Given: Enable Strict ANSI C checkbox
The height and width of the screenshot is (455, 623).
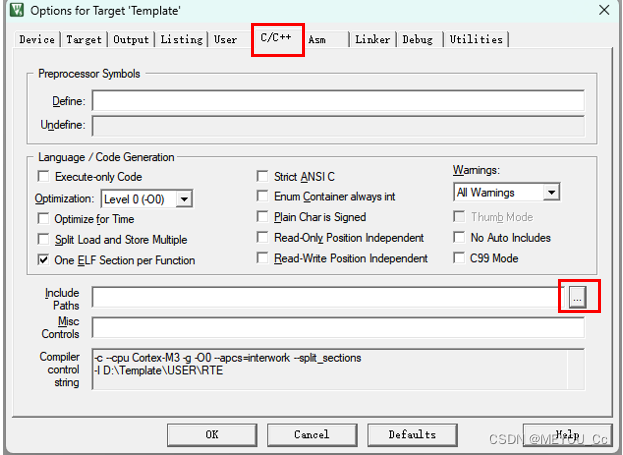Looking at the screenshot, I should point(262,176).
